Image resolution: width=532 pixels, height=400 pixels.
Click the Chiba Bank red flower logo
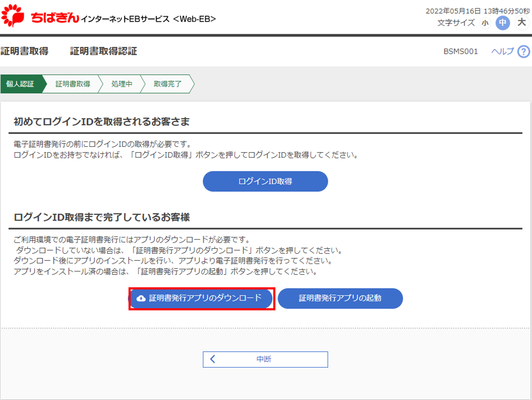tap(13, 15)
